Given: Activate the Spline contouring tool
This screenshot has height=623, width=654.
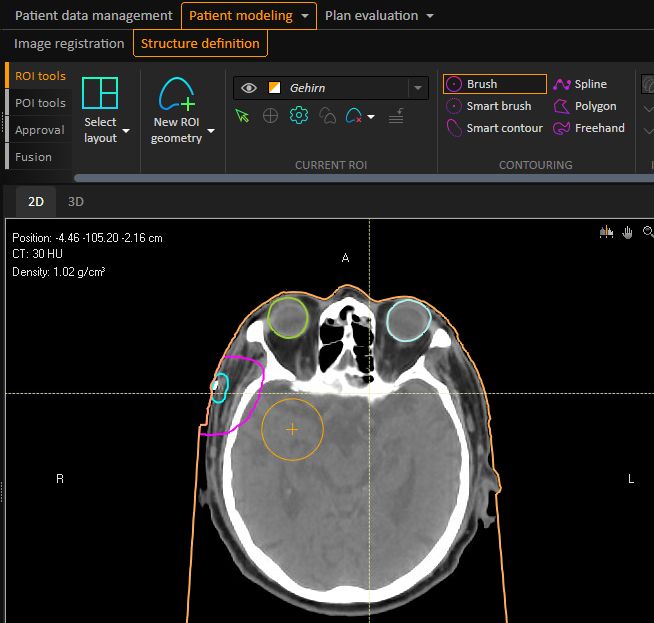Looking at the screenshot, I should (590, 84).
